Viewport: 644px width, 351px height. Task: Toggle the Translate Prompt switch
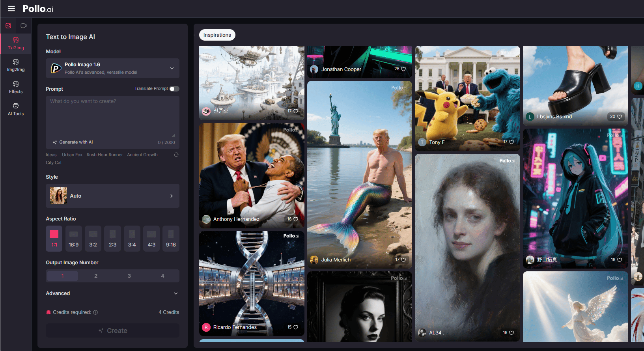[x=174, y=89]
